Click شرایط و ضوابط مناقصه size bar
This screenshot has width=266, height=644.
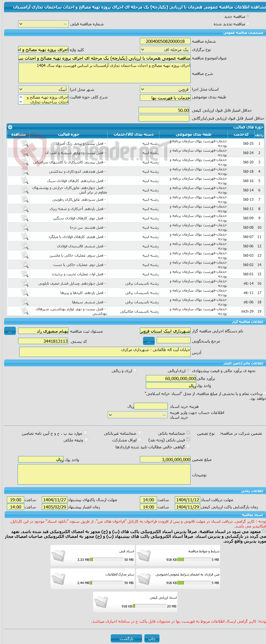[194, 560]
